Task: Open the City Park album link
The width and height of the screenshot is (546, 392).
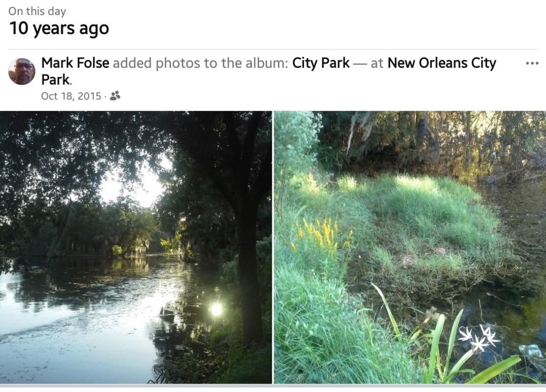Action: click(x=321, y=63)
